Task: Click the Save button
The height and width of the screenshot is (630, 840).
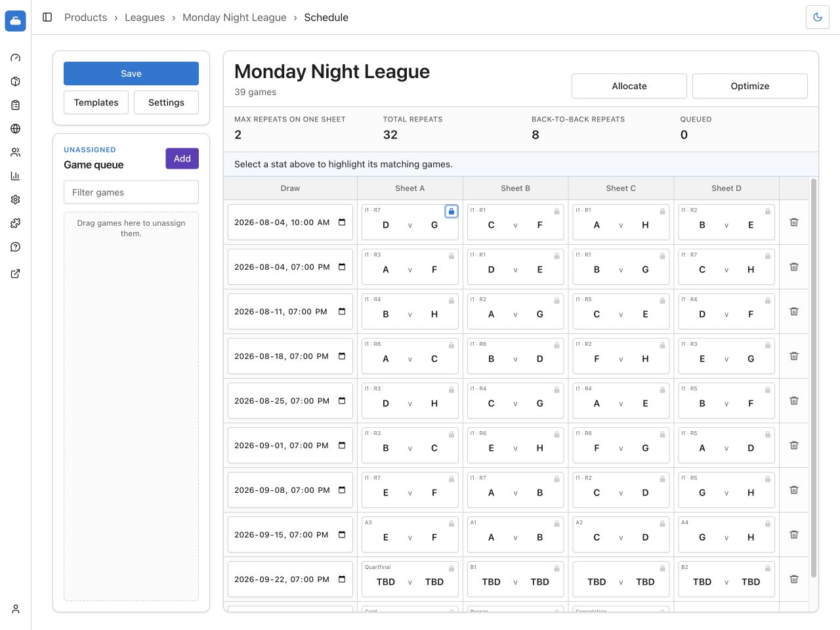Action: (131, 73)
